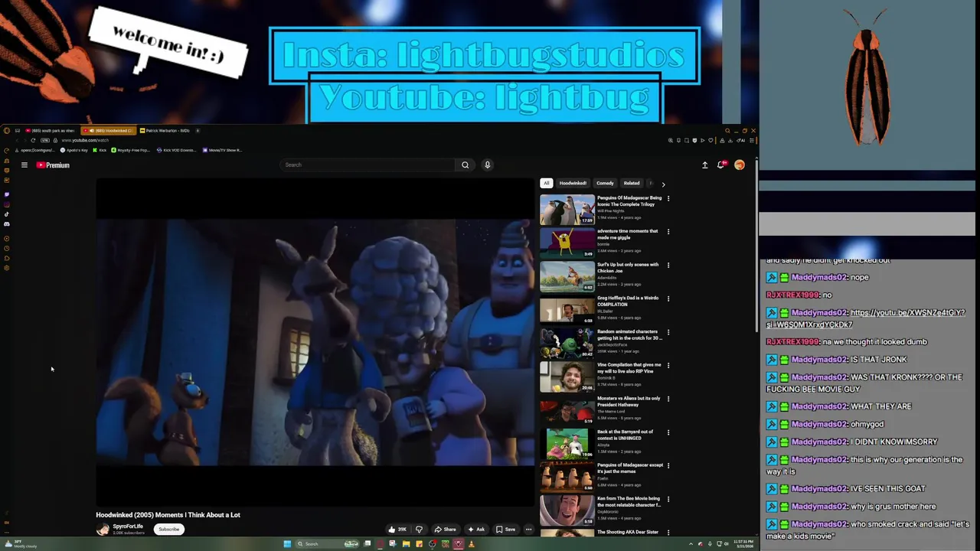Open VLC cone icon on the taskbar
Viewport: 980px width, 551px height.
471,544
